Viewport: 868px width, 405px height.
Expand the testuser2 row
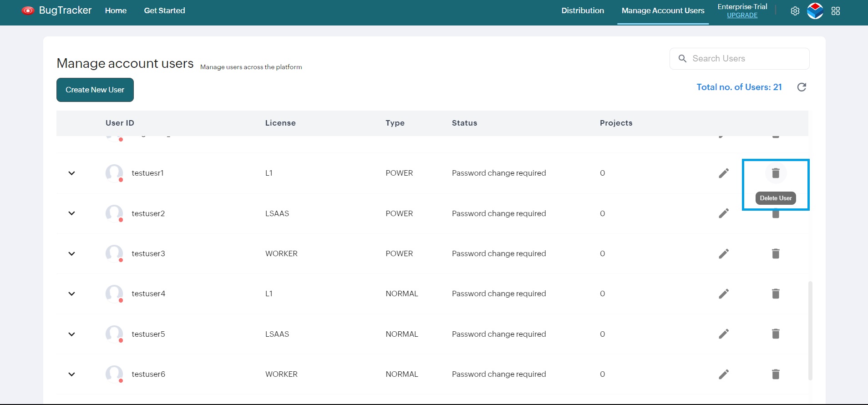click(71, 213)
